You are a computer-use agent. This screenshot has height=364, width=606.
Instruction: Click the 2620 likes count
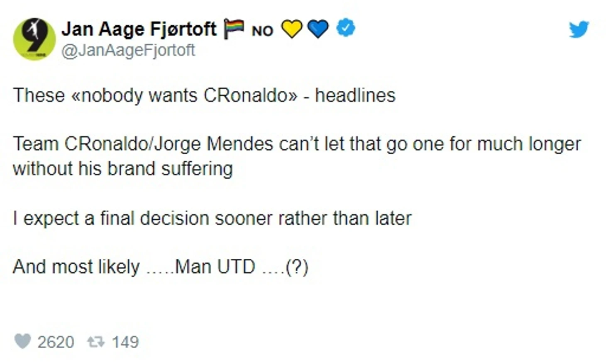(56, 342)
